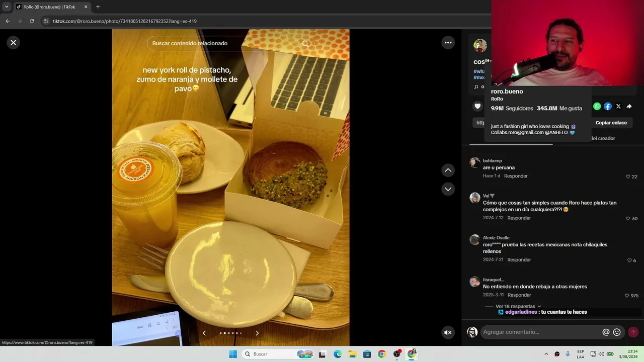
Task: Select the RoRo TikTok browser tab
Action: click(x=52, y=7)
